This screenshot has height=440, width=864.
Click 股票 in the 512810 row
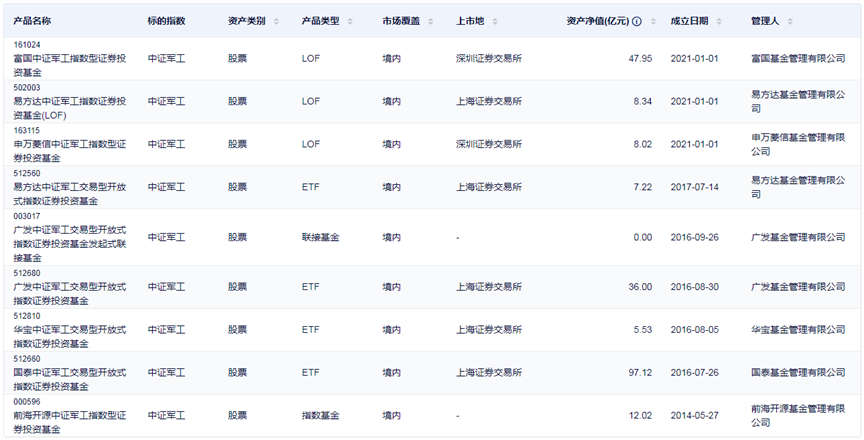click(237, 330)
